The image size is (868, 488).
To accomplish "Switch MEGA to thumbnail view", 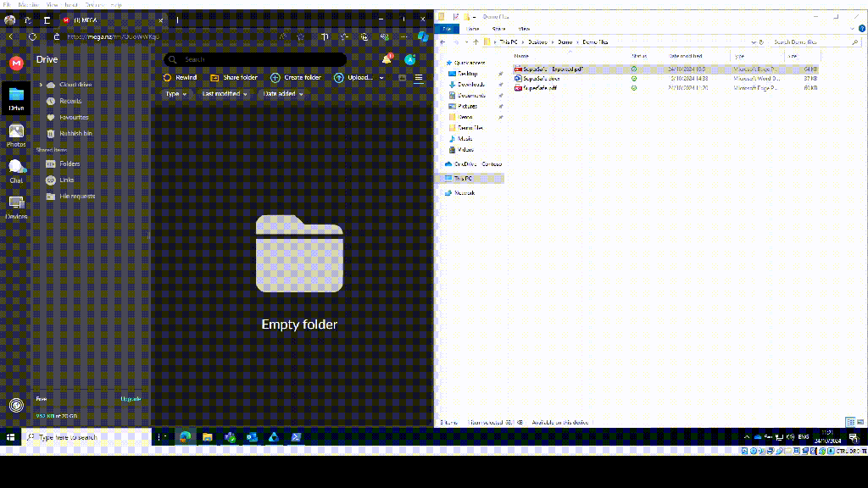I will pos(403,78).
